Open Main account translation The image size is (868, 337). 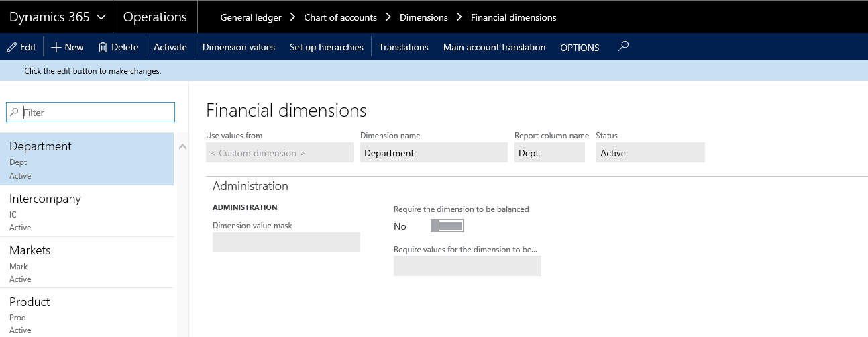click(x=494, y=47)
